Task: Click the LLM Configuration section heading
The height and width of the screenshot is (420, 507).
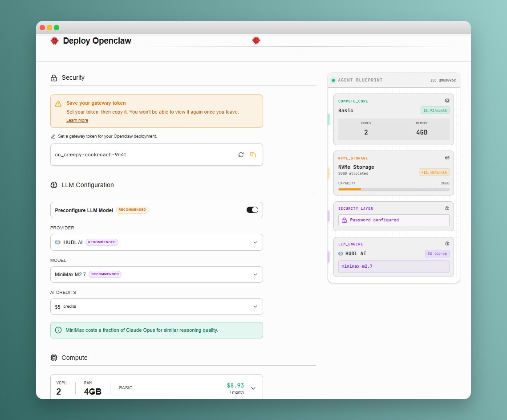Action: (88, 185)
